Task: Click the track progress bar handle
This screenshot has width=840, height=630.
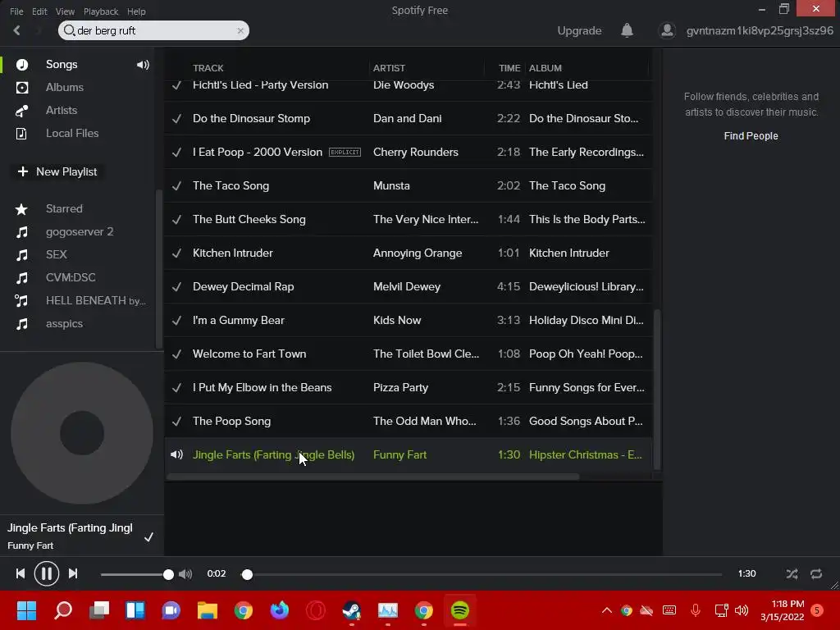Action: (247, 574)
